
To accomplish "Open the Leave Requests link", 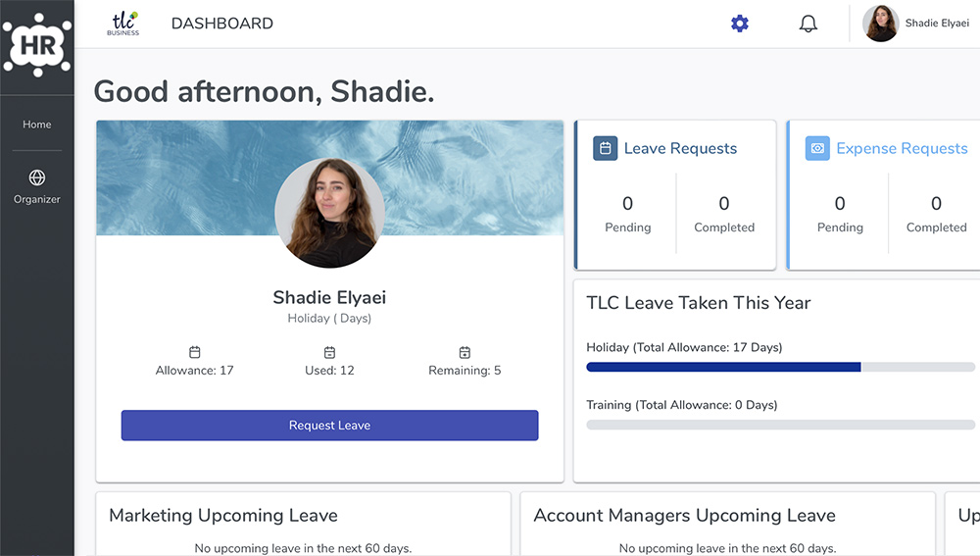I will pos(681,148).
